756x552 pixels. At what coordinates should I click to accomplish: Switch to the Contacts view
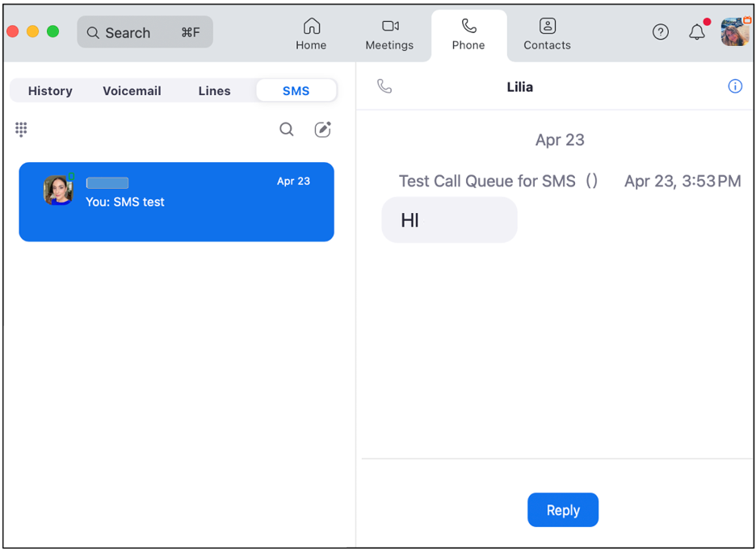coord(546,35)
